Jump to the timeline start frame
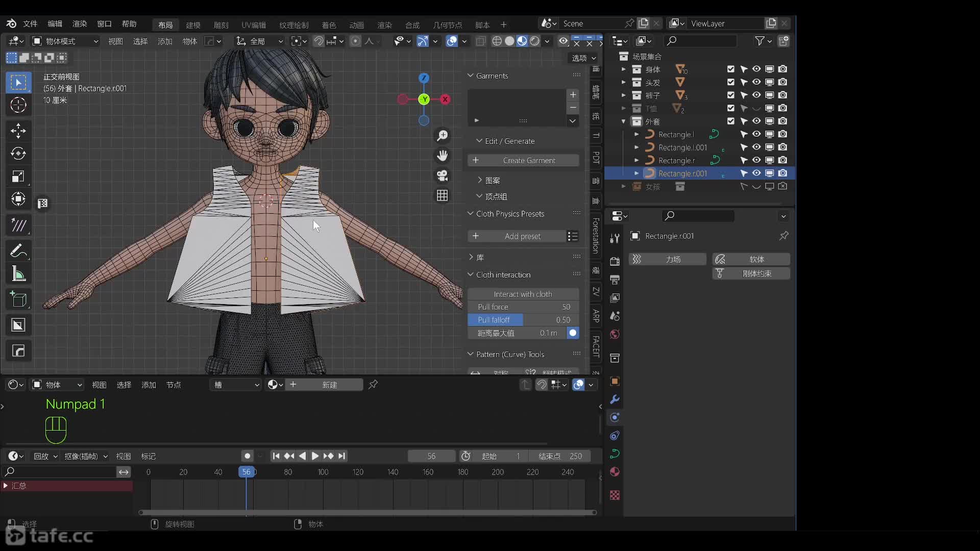Screen dimensions: 980x551 tap(276, 456)
